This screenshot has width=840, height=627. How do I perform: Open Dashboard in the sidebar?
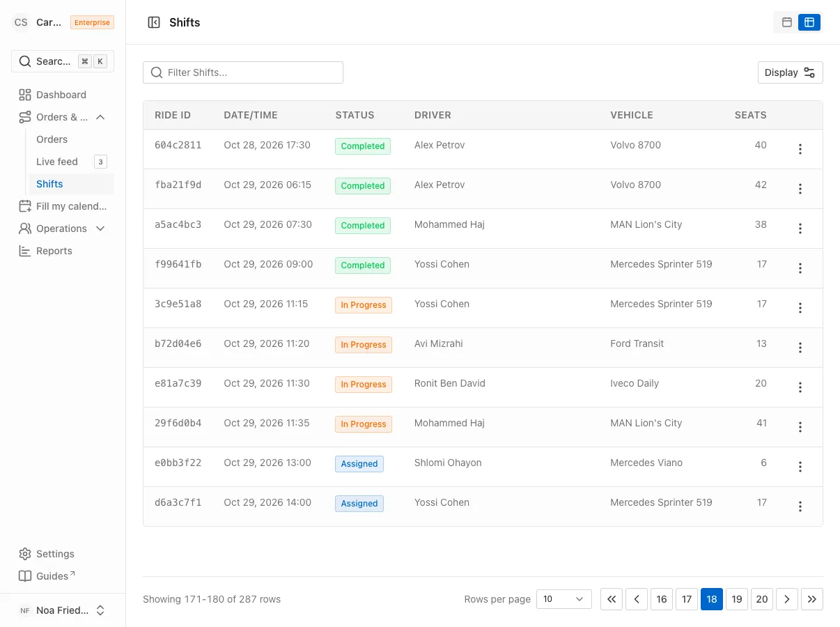tap(63, 95)
